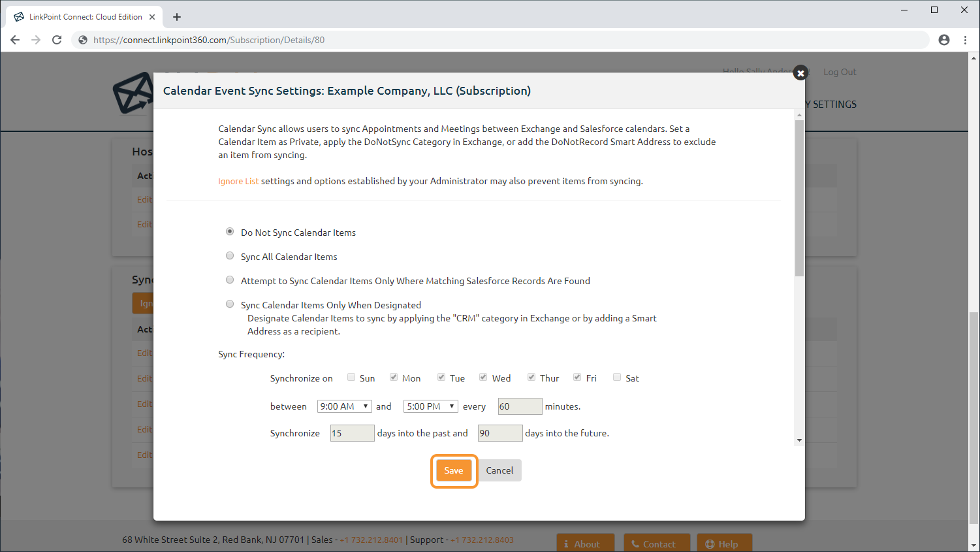Click the 90 days into future field
The image size is (980, 552).
tap(500, 433)
